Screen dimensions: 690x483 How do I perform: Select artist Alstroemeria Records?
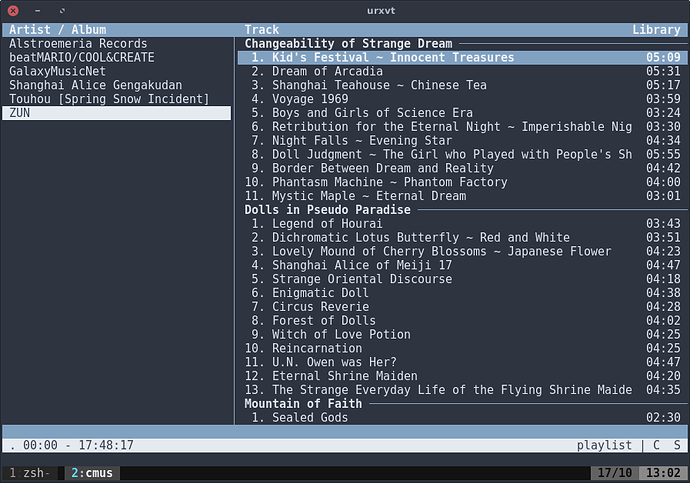(x=117, y=44)
